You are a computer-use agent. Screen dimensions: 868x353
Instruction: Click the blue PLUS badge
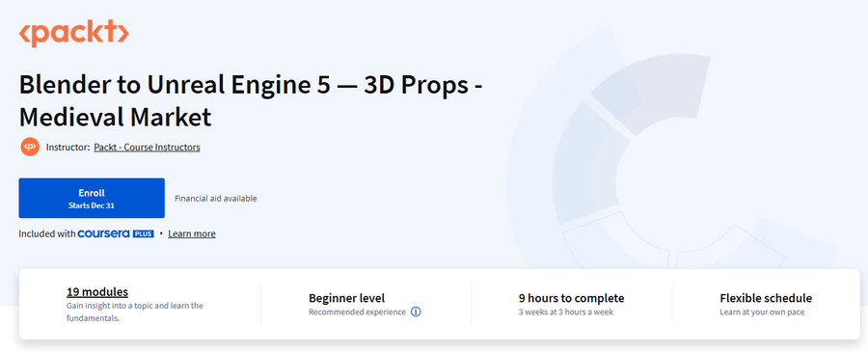click(143, 234)
